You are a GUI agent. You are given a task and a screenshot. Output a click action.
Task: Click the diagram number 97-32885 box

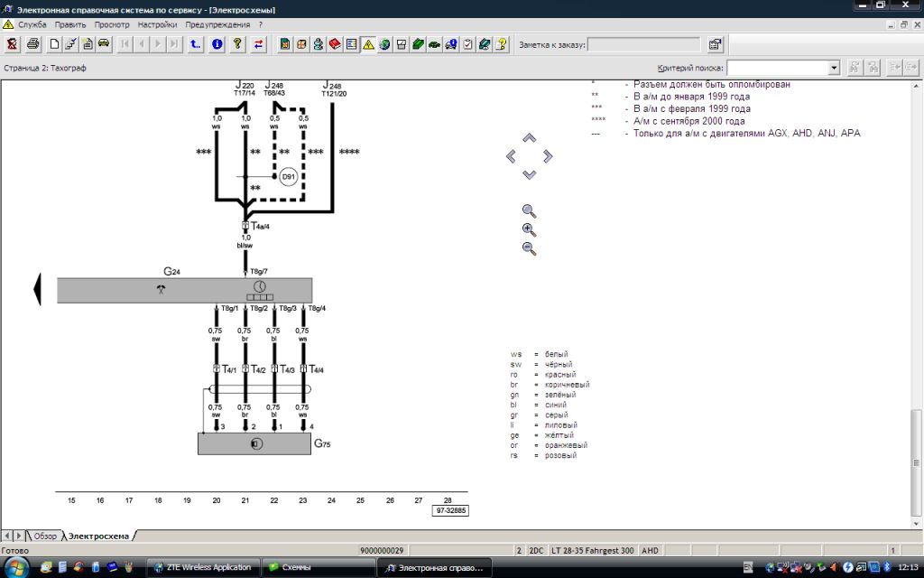451,511
